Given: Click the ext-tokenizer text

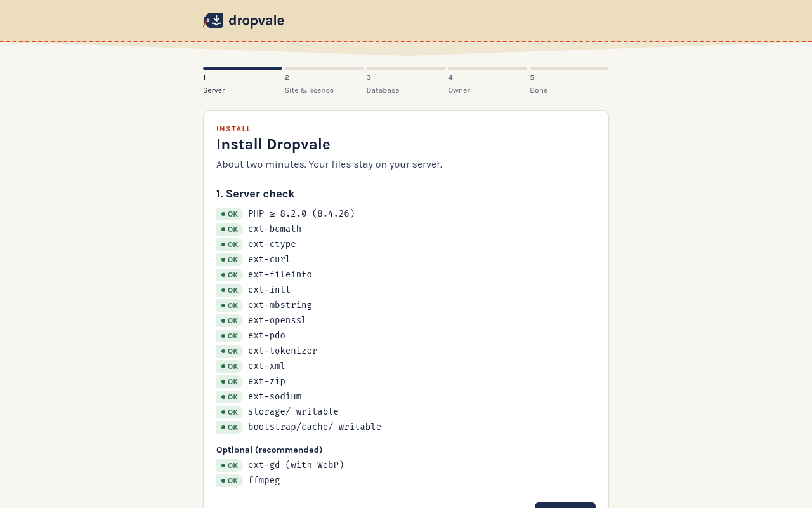Looking at the screenshot, I should (282, 351).
